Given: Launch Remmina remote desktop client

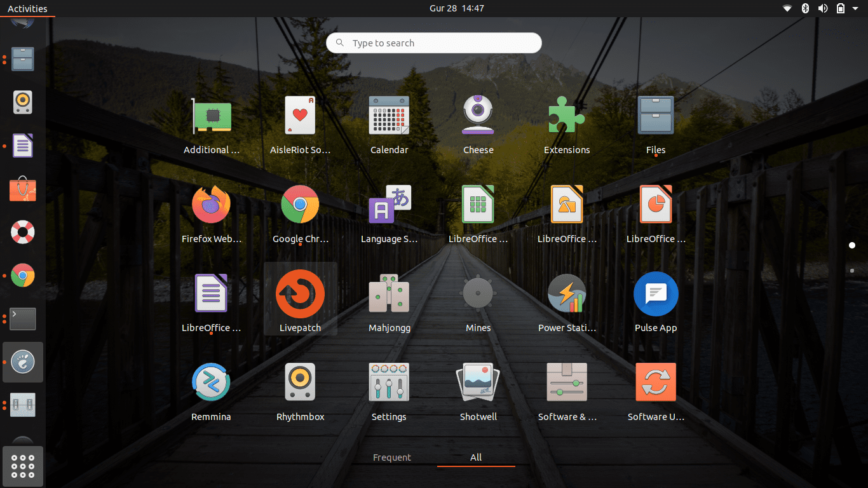Looking at the screenshot, I should (211, 392).
